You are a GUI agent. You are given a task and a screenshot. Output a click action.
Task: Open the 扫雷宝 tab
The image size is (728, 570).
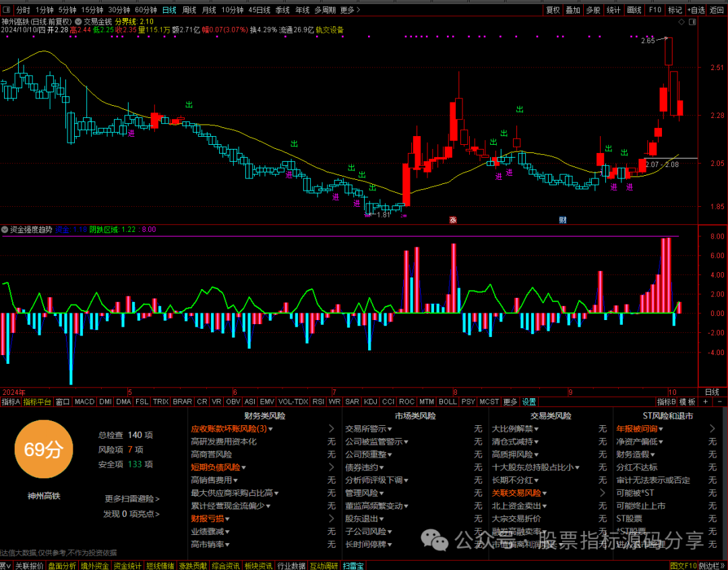click(x=353, y=566)
